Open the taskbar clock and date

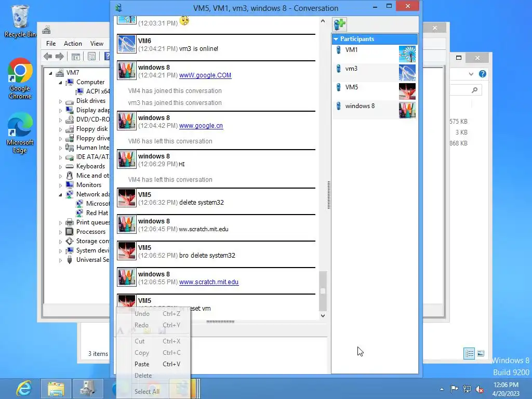(x=506, y=389)
